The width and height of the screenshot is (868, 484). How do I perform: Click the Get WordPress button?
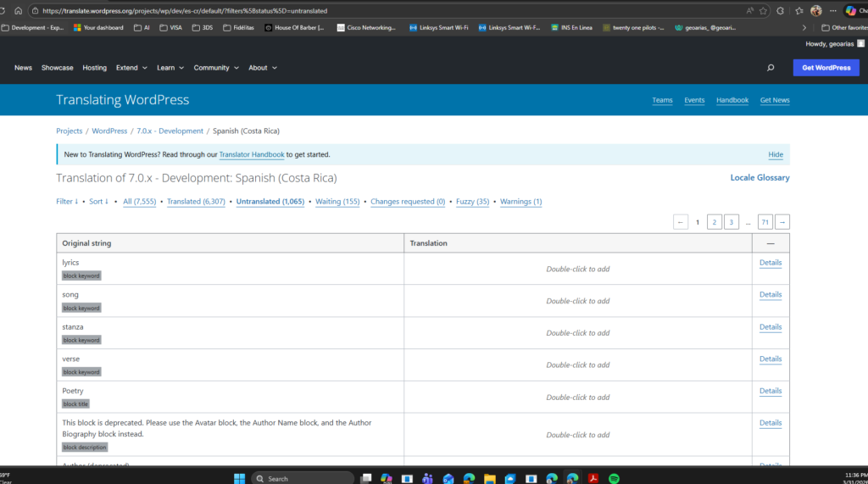click(826, 68)
